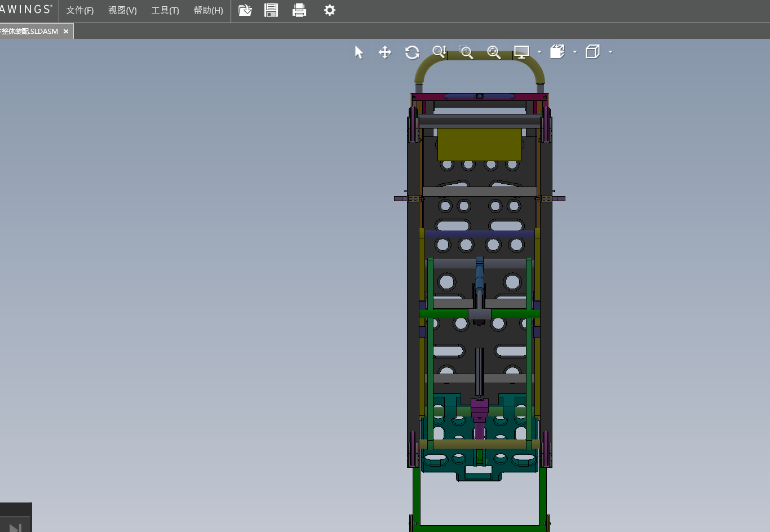This screenshot has width=770, height=532.
Task: Click the perspective/scene box icon
Action: click(x=557, y=52)
